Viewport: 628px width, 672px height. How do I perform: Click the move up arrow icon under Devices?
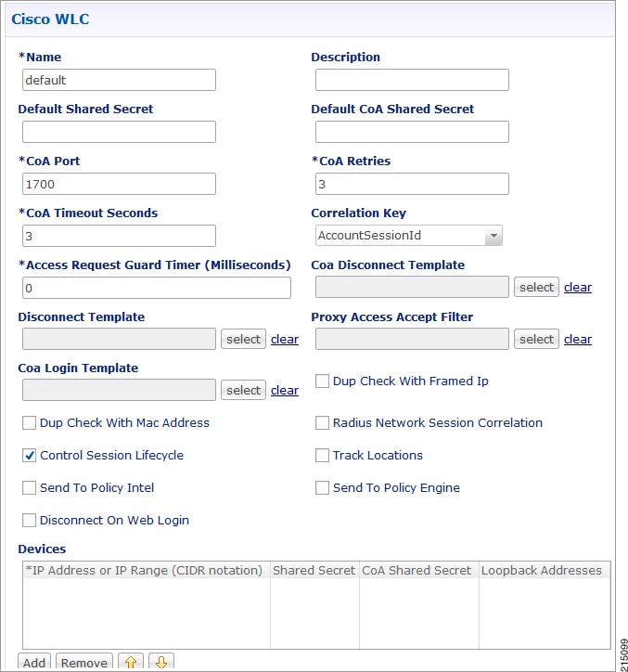(131, 662)
